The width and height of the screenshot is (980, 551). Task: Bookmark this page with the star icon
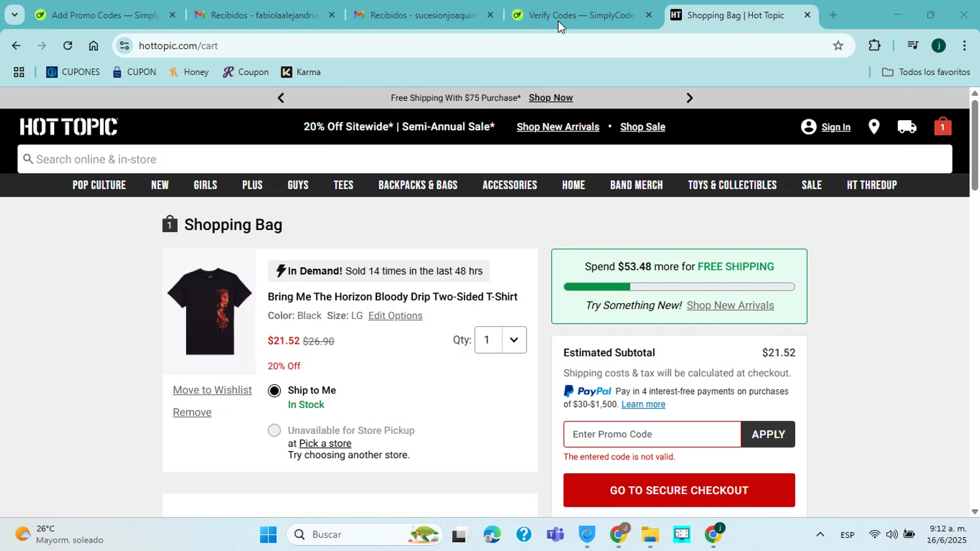click(x=838, y=46)
